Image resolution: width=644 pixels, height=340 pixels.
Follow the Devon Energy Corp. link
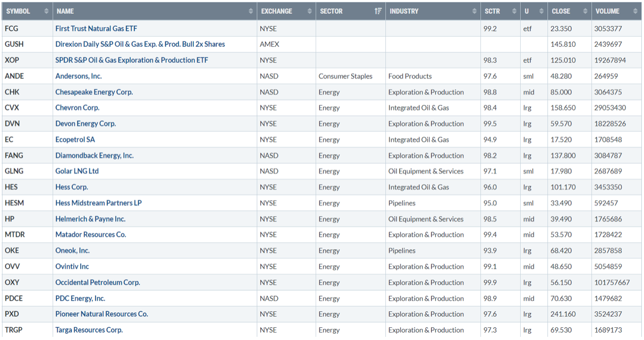[x=86, y=124]
